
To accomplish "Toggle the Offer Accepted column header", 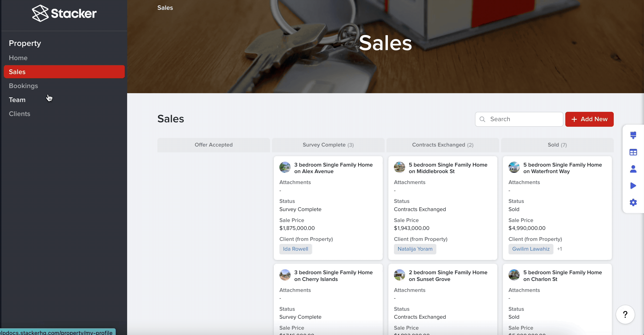I will [x=214, y=144].
